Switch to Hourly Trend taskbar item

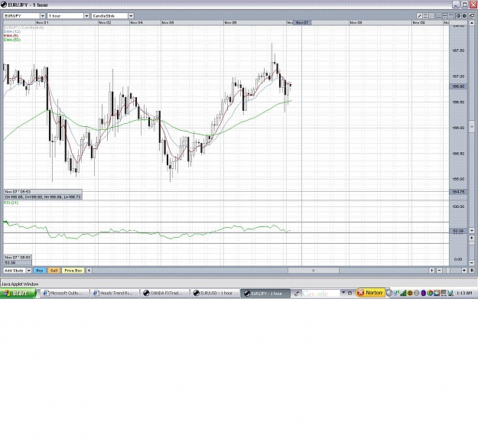click(x=115, y=293)
